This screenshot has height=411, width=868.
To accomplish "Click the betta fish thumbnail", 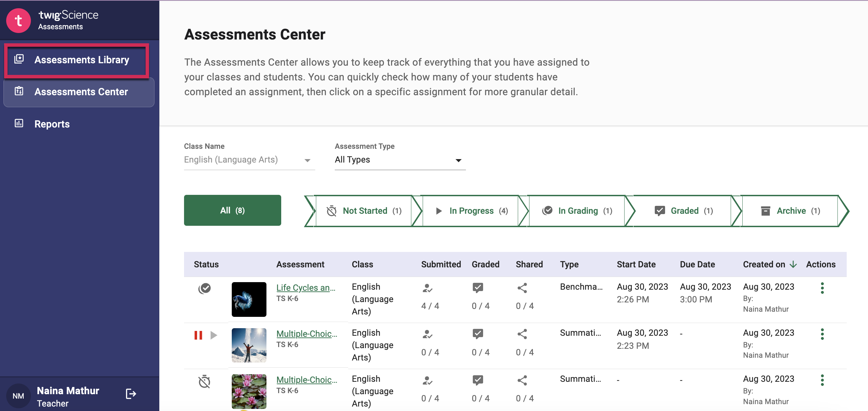I will click(x=249, y=299).
